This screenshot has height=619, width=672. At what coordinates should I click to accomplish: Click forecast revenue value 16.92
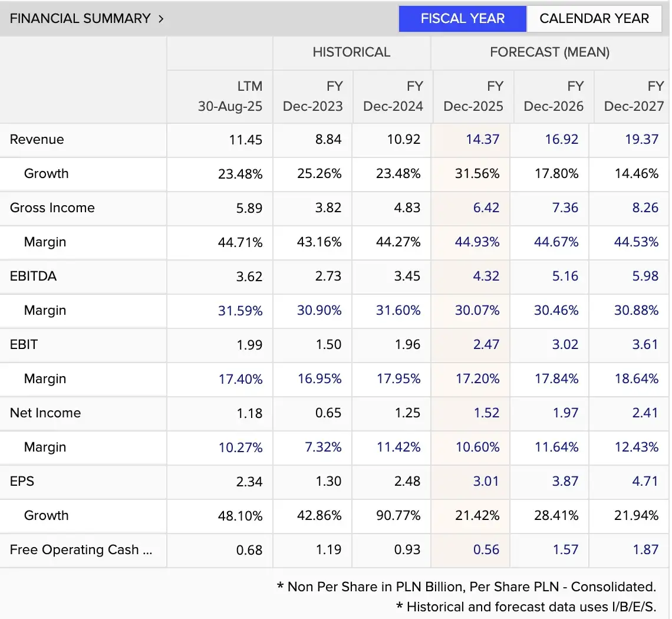click(x=561, y=139)
